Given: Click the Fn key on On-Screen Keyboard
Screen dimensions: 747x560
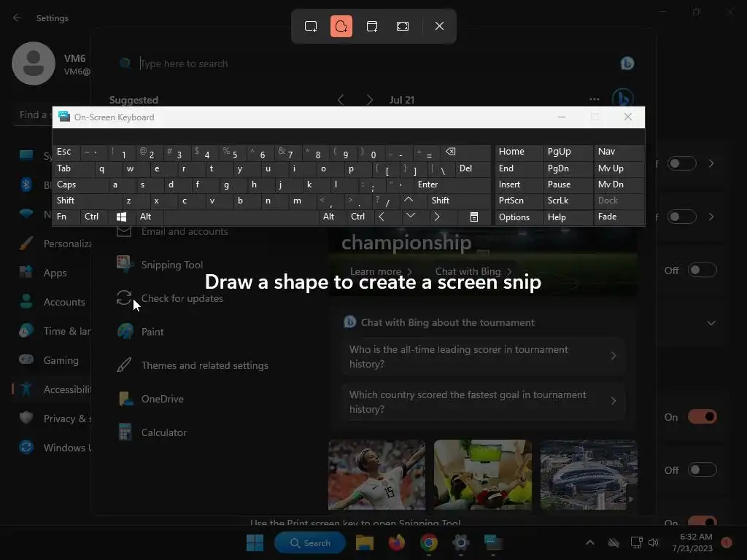Looking at the screenshot, I should 66,217.
